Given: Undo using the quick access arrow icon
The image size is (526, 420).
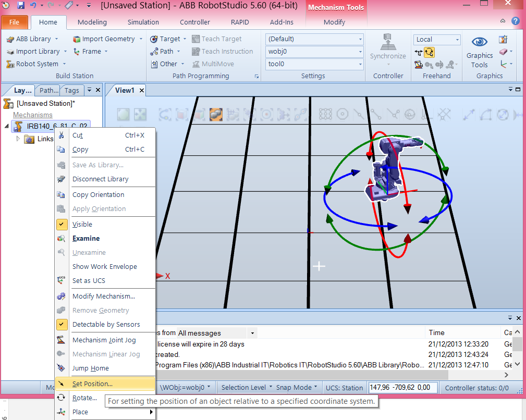Looking at the screenshot, I should click(x=33, y=5).
